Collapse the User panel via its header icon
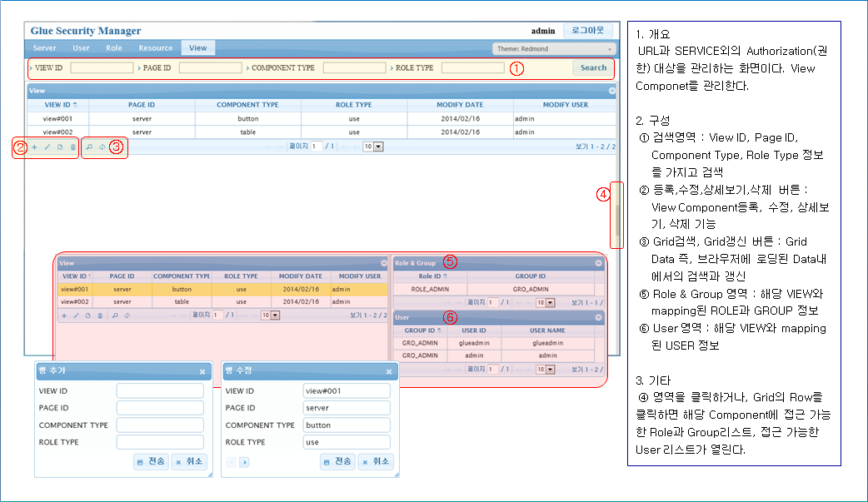This screenshot has width=868, height=502. tap(598, 318)
